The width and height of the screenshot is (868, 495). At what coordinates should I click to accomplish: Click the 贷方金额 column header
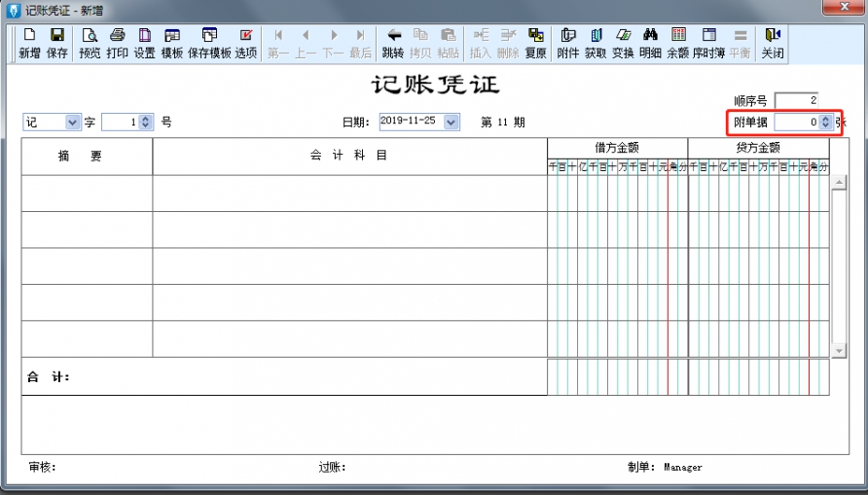(x=758, y=148)
